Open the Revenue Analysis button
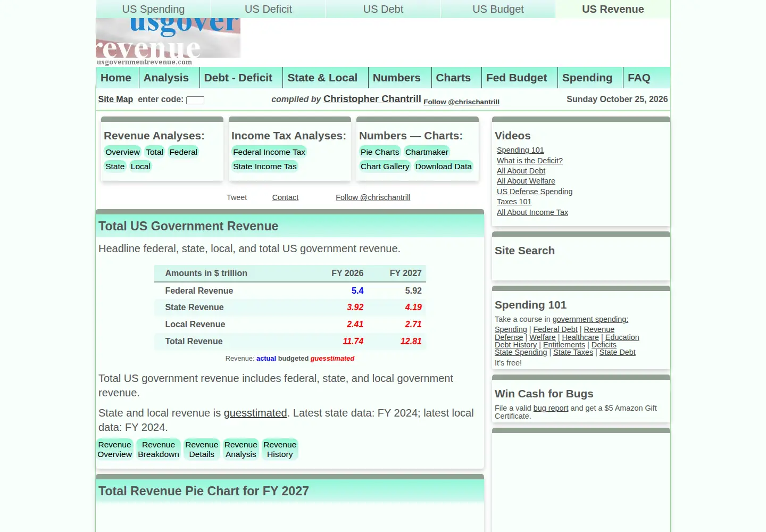 pyautogui.click(x=241, y=450)
